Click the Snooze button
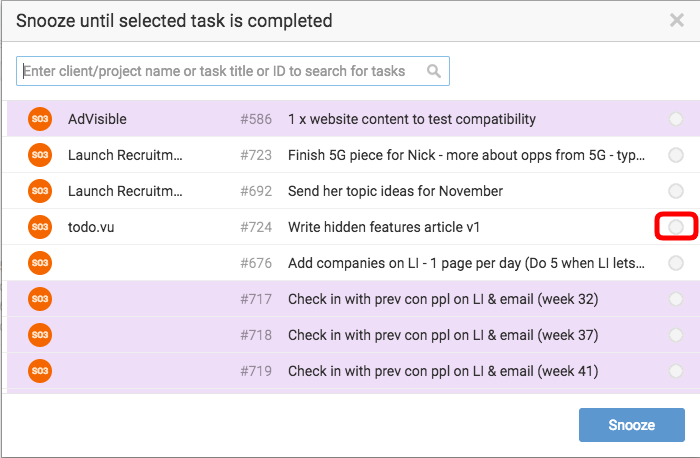Viewport: 700px width, 458px height. [632, 425]
